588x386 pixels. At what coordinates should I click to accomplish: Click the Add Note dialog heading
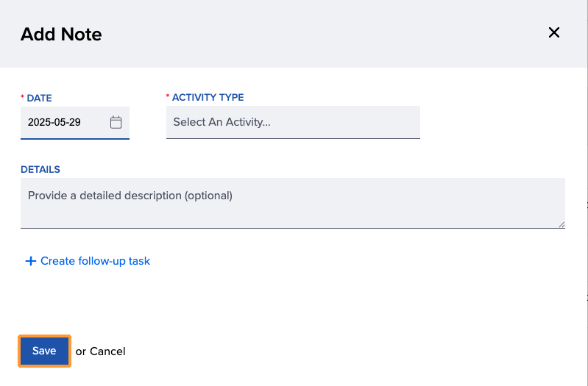[x=61, y=34]
